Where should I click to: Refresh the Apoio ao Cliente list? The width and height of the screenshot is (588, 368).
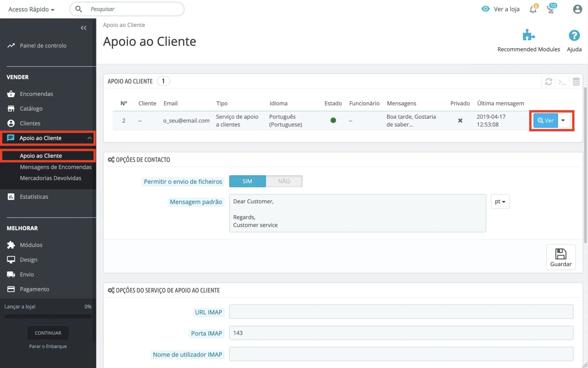pos(548,82)
